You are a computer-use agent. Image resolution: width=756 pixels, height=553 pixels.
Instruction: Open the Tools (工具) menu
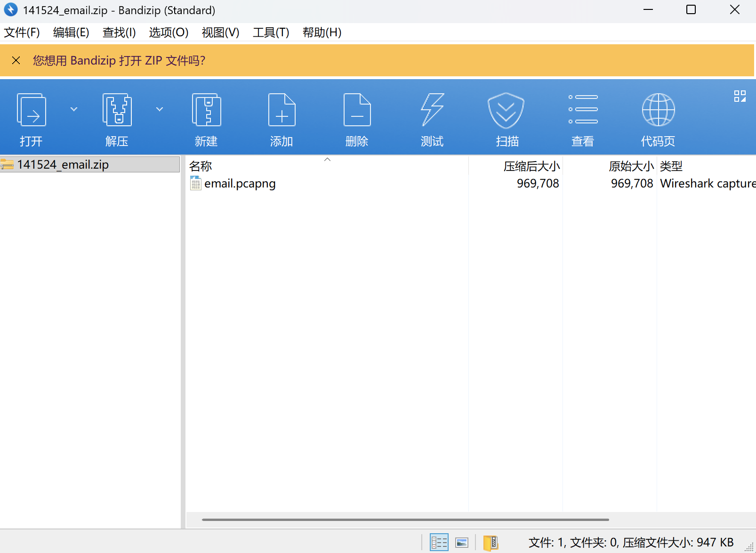(x=271, y=33)
